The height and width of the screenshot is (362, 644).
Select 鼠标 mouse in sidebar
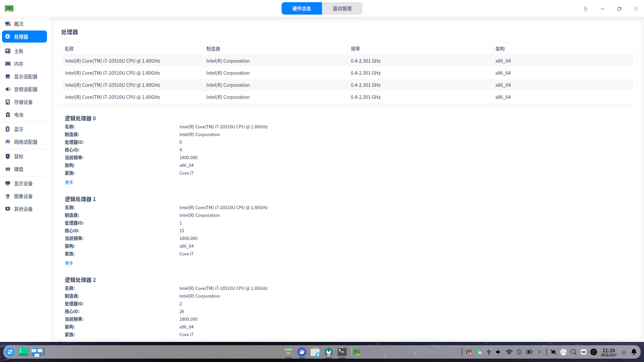(x=24, y=157)
